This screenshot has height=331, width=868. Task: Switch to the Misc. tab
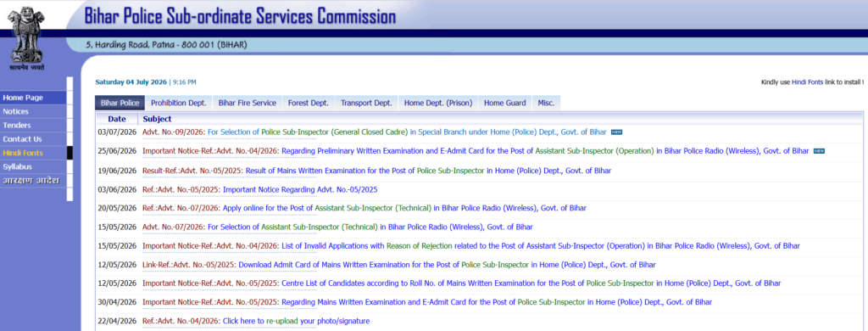[x=546, y=103]
